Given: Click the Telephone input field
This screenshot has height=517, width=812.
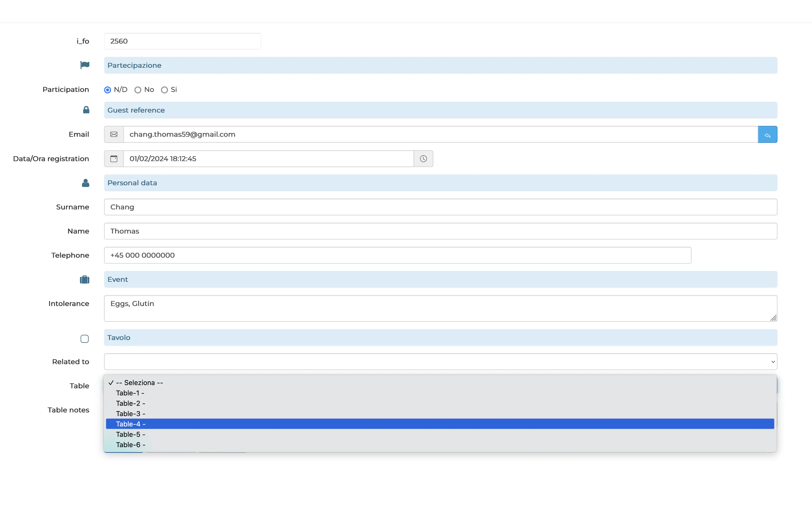Looking at the screenshot, I should coord(398,255).
